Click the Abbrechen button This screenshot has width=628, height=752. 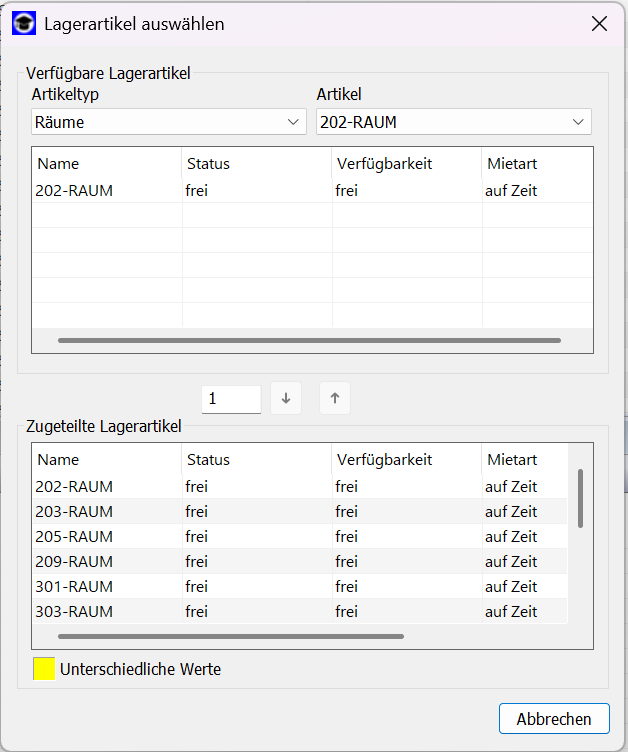click(x=554, y=718)
